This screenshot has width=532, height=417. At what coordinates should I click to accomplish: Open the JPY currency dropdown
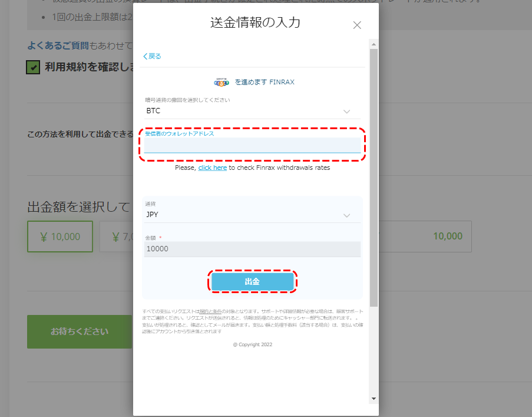pyautogui.click(x=252, y=215)
